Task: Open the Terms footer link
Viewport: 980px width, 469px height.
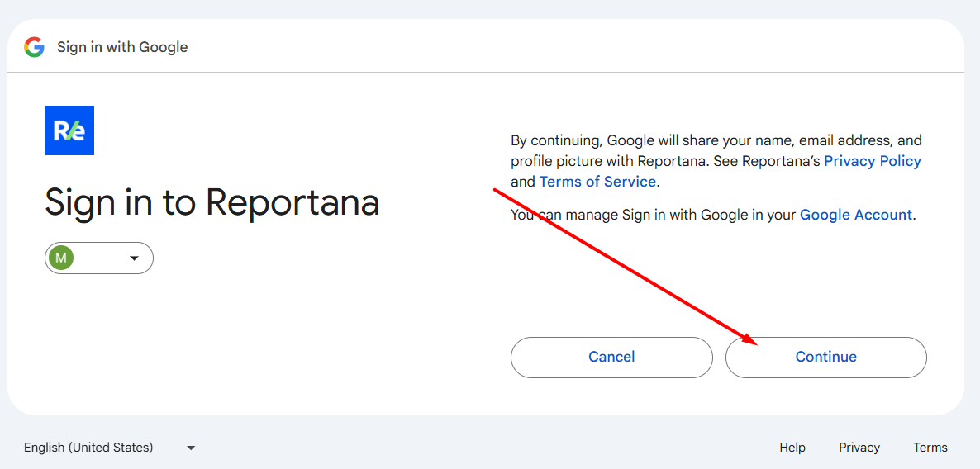Action: click(x=930, y=448)
